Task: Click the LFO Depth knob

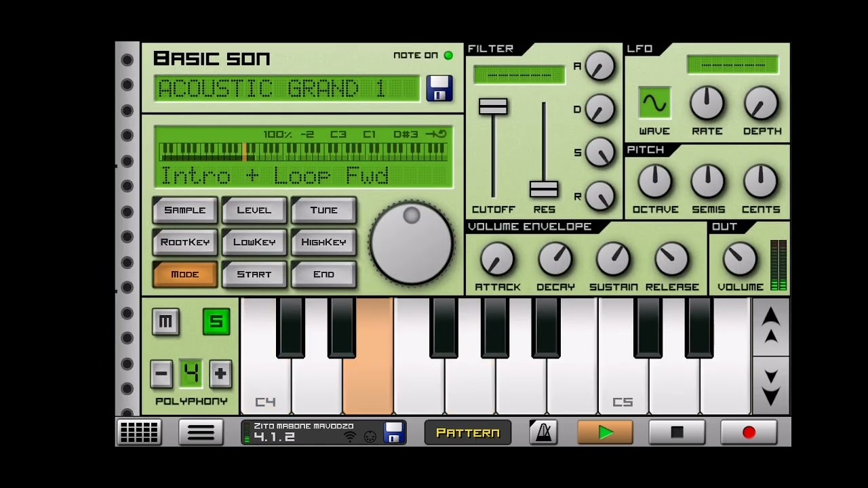Action: (x=761, y=104)
